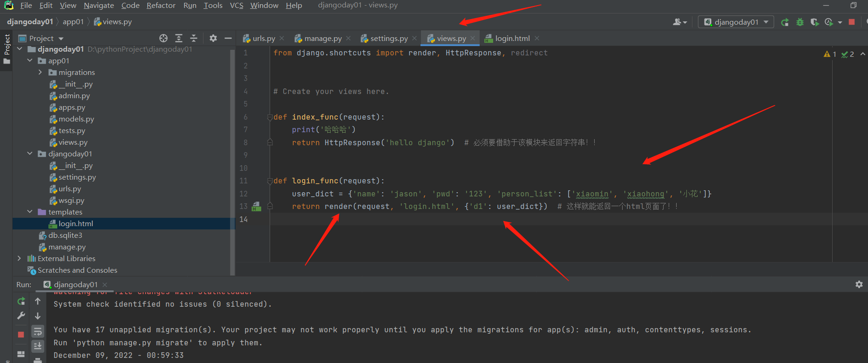Toggle the Project tool window side tab
Screen dimensions: 868x363
click(7, 50)
